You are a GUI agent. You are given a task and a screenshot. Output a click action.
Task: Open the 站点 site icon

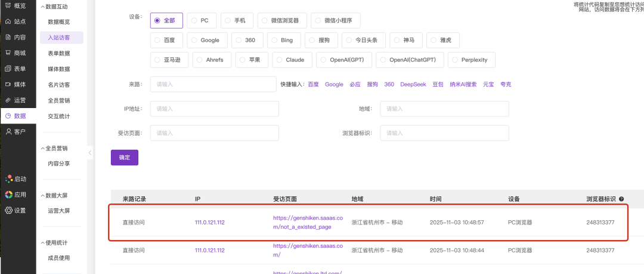coord(8,21)
